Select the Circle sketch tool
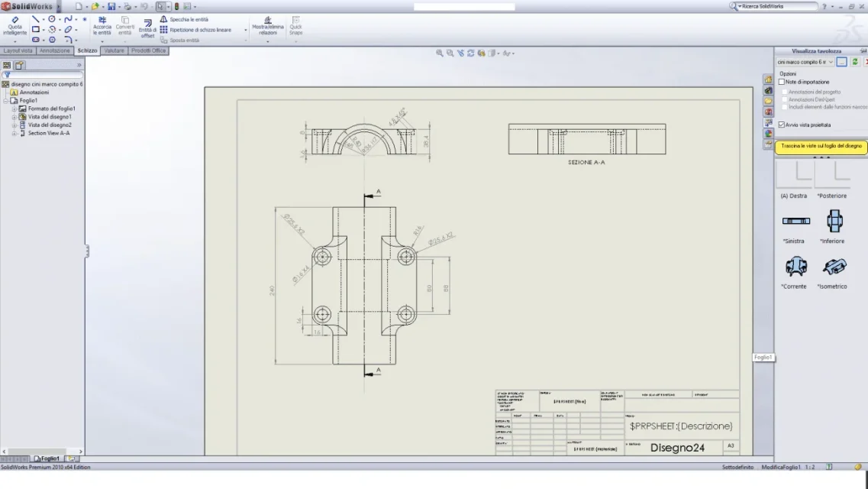The height and width of the screenshot is (489, 868). [51, 19]
